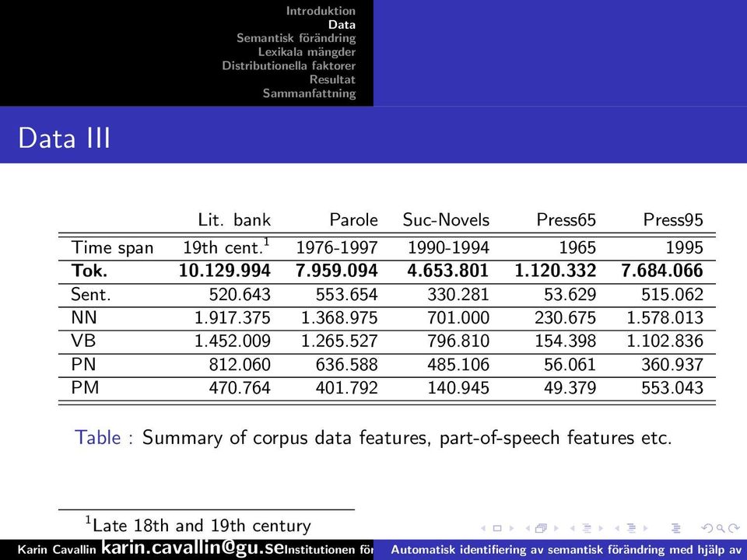This screenshot has width=747, height=560.
Task: Click the NN value '701.000'
Action: tap(458, 317)
